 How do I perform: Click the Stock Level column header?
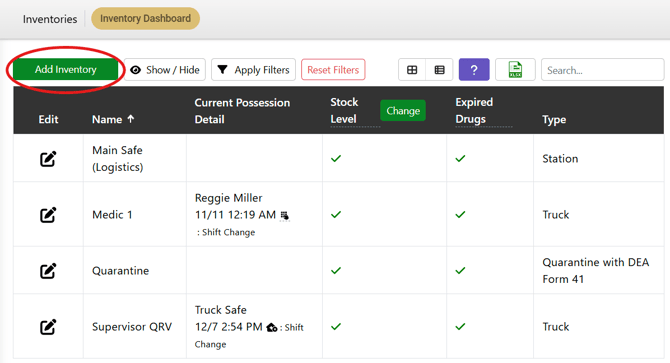coord(344,111)
